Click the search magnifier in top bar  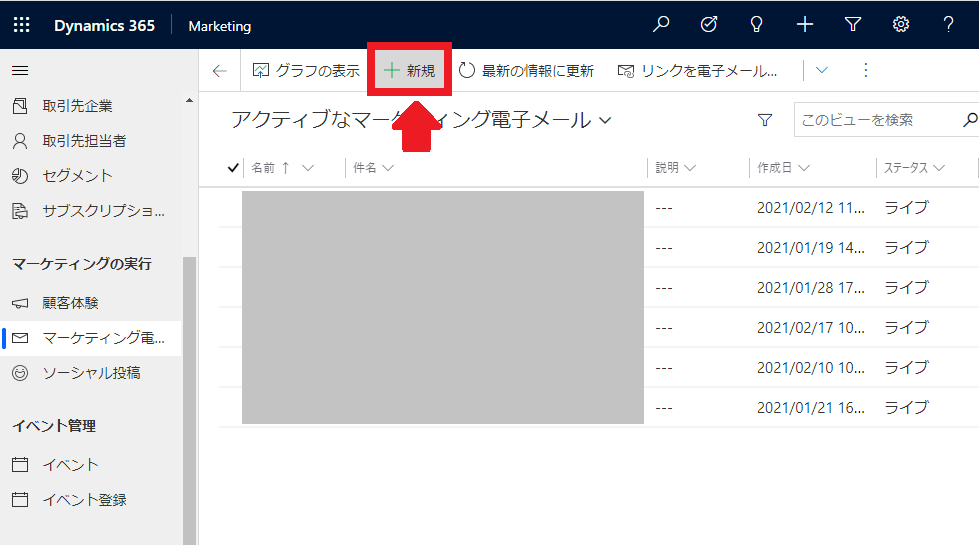[661, 25]
